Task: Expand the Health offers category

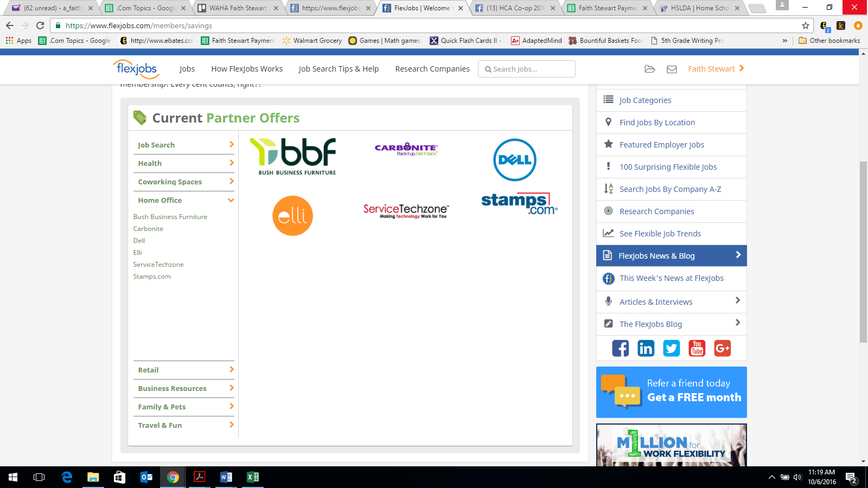Action: click(x=184, y=163)
